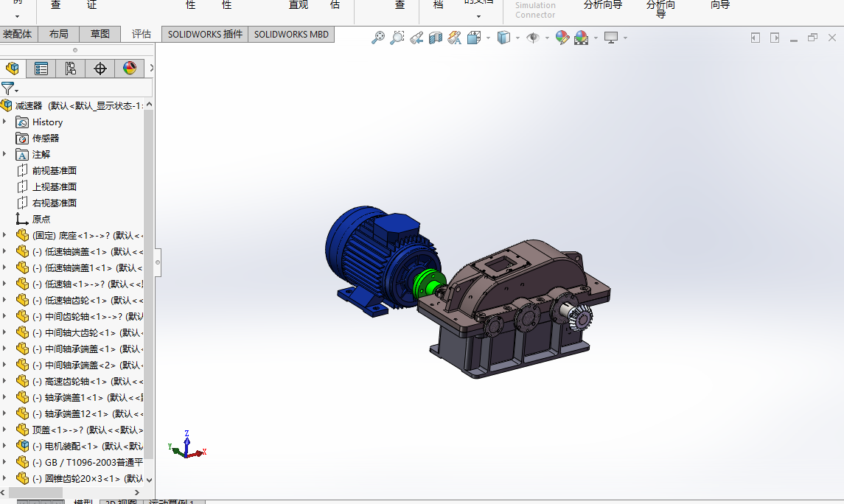This screenshot has width=844, height=504.
Task: Expand the 顶盖<1> component
Action: click(5, 430)
